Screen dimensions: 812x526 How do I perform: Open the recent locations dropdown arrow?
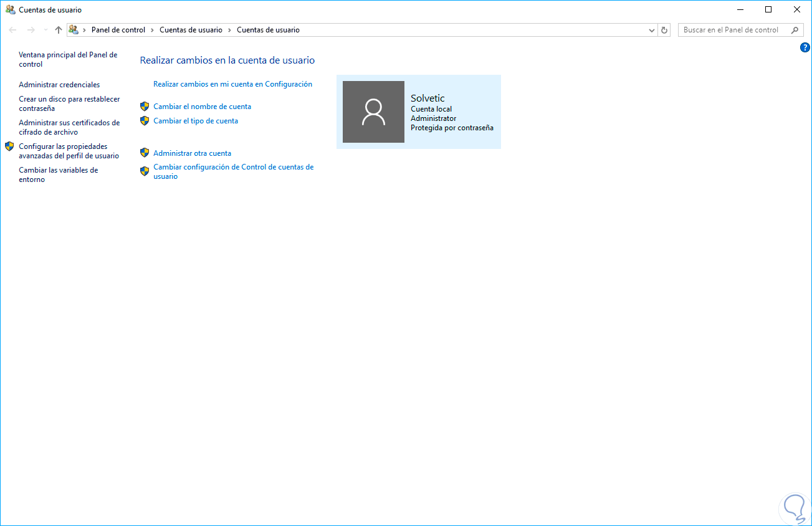pyautogui.click(x=45, y=30)
